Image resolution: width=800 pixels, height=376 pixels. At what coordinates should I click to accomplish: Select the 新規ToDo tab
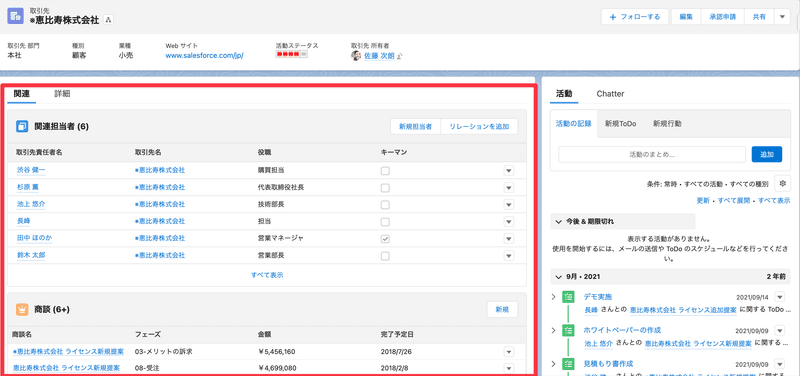[620, 123]
